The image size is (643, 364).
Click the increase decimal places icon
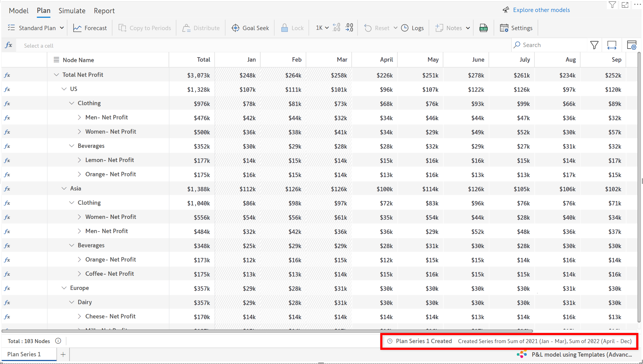337,28
